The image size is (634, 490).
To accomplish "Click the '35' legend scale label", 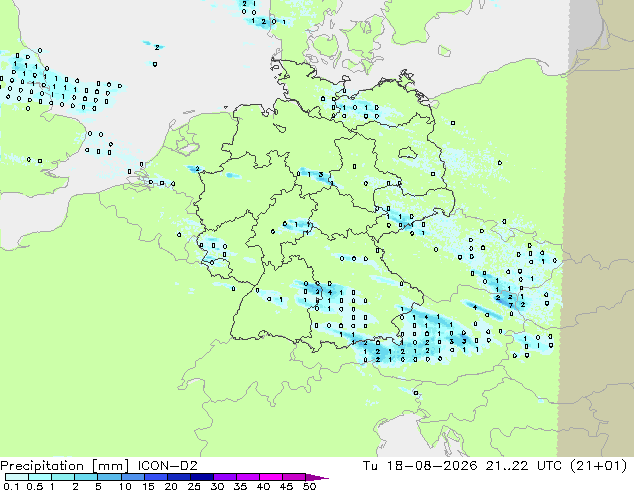I will [240, 486].
